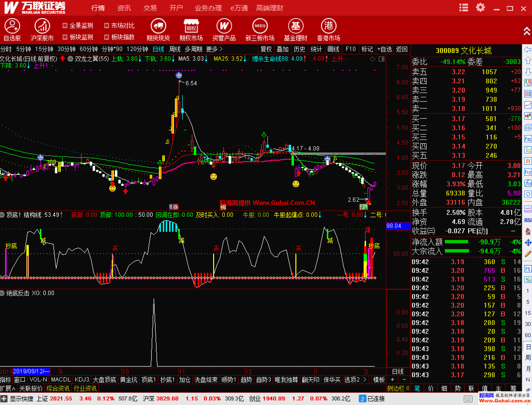Select the 周 weekly period in sidebar

pos(528,358)
